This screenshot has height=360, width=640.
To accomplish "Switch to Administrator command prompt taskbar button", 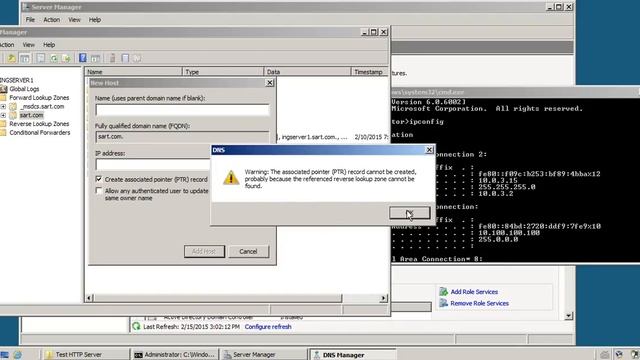I will [174, 354].
